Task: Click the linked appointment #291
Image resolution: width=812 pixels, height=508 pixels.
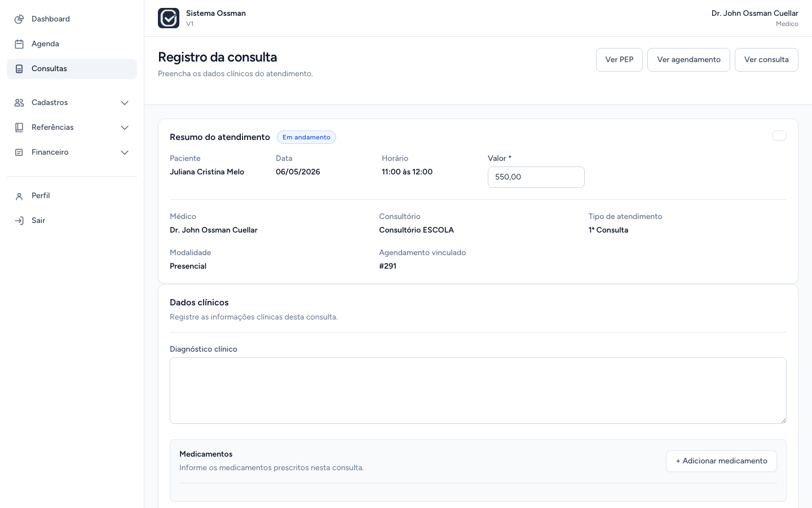Action: coord(388,266)
